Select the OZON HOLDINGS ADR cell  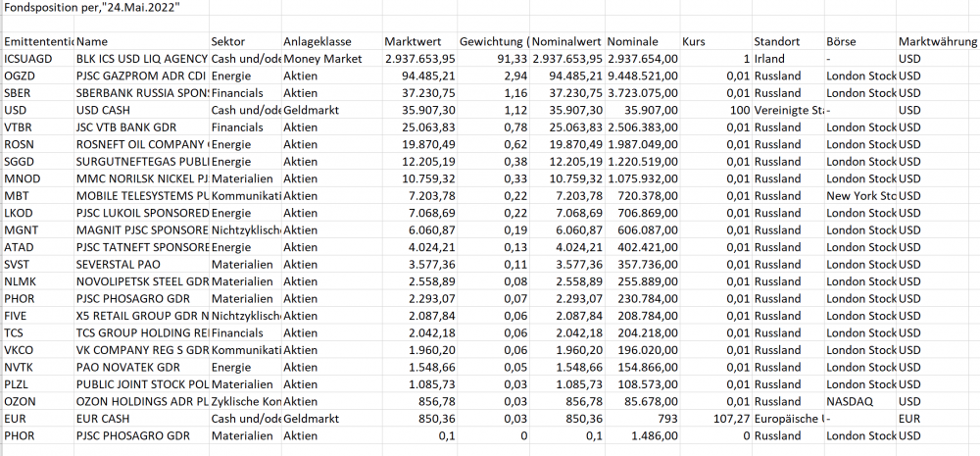click(141, 401)
